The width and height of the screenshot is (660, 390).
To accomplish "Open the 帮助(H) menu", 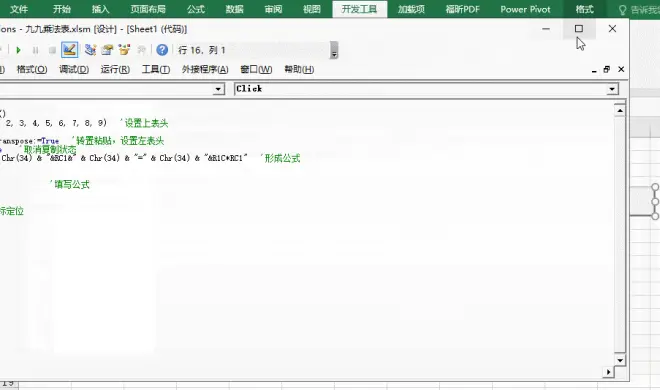I will 299,69.
